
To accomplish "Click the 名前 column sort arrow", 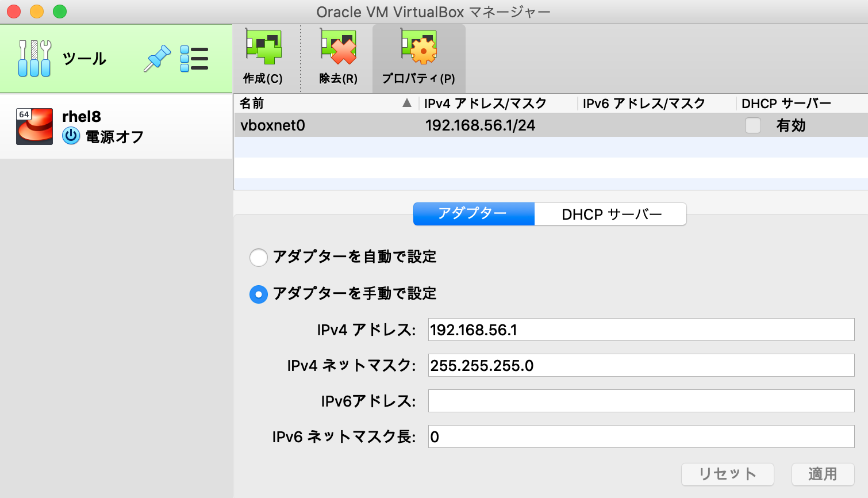I will coord(407,104).
